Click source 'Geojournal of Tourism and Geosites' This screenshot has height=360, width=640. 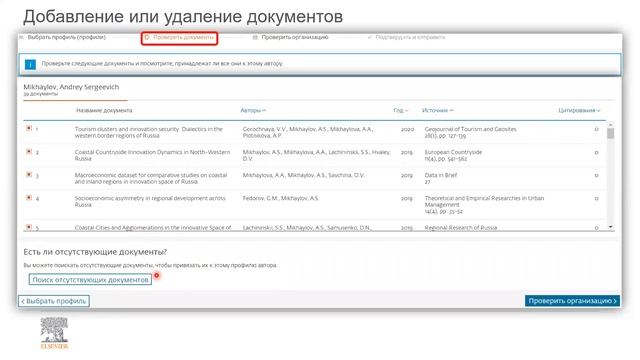pyautogui.click(x=471, y=129)
